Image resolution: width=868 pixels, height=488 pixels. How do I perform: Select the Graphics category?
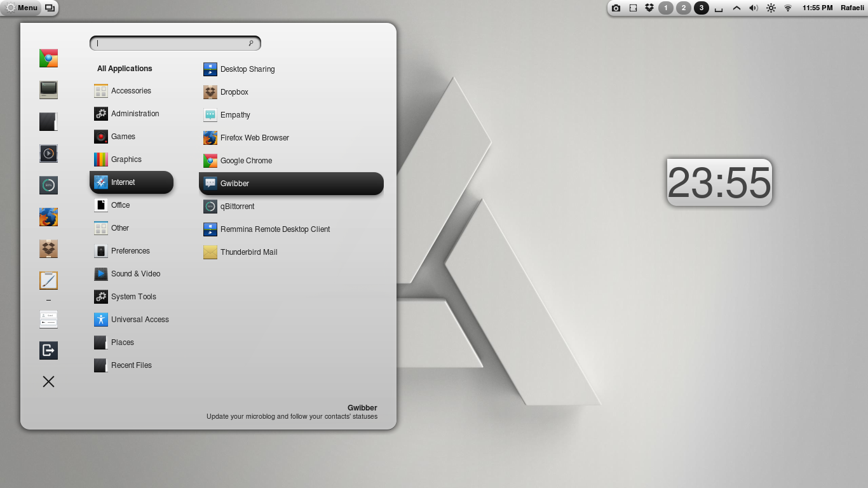pos(126,159)
